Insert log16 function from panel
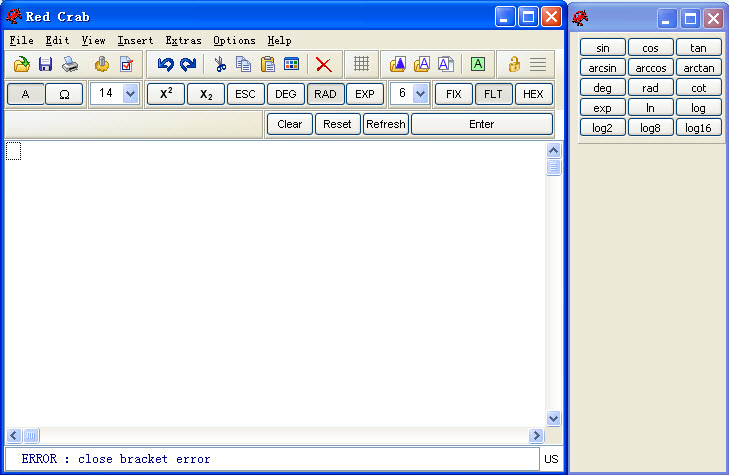Screen dimensions: 729x475 coord(698,128)
